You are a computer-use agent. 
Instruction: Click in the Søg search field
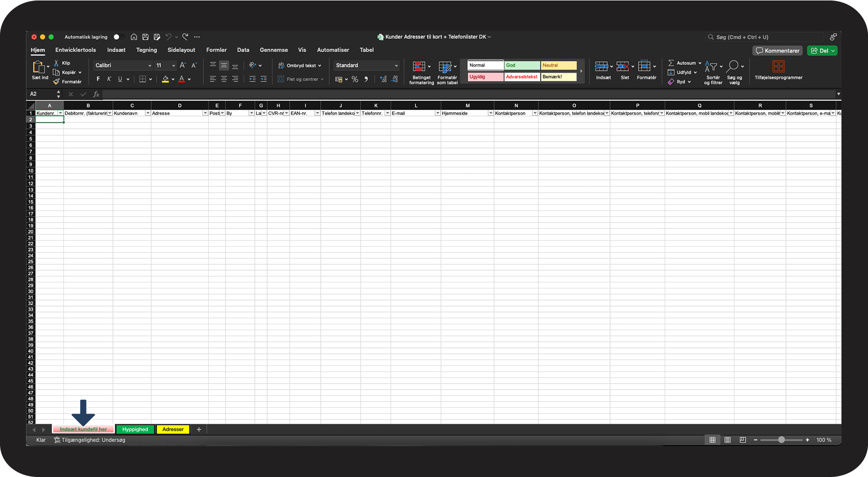point(764,37)
